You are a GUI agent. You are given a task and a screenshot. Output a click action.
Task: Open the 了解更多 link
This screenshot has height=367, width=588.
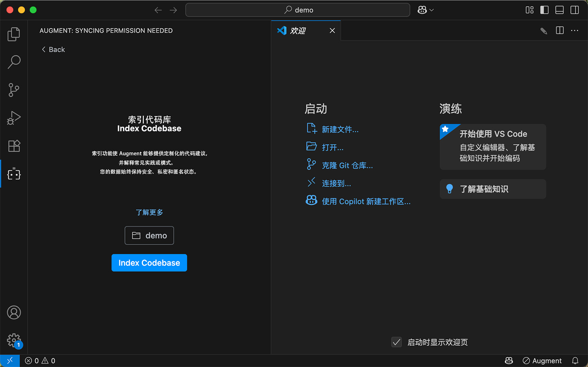149,212
